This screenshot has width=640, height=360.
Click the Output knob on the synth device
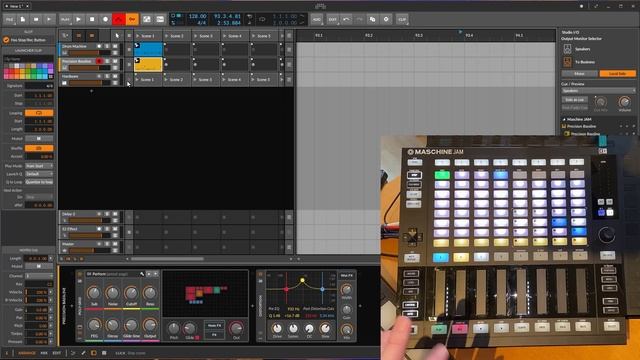coord(150,325)
